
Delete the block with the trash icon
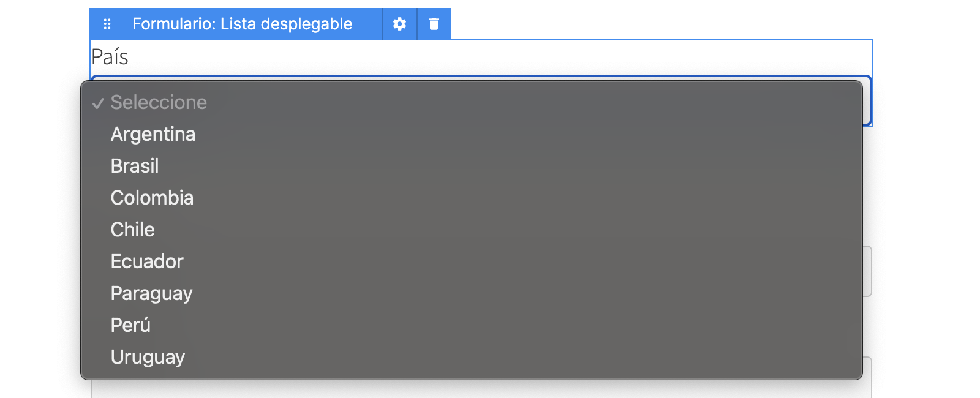pos(434,24)
